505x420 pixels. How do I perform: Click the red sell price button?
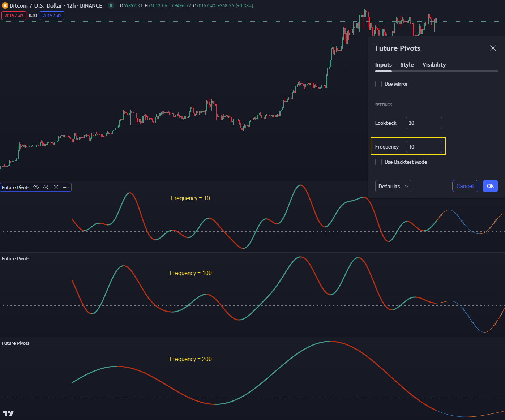pos(14,16)
